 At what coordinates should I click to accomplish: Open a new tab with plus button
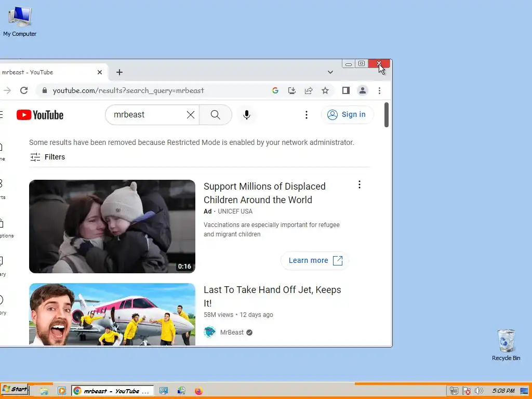(119, 72)
